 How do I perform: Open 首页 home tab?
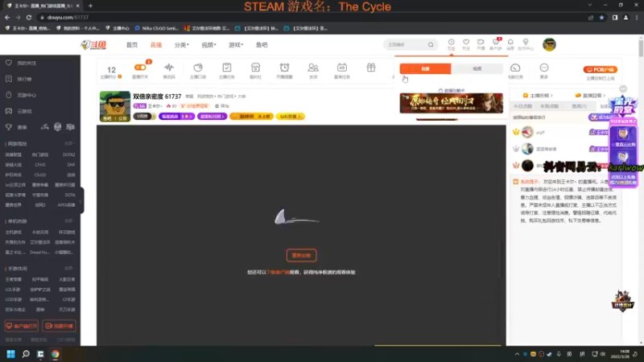pyautogui.click(x=132, y=45)
